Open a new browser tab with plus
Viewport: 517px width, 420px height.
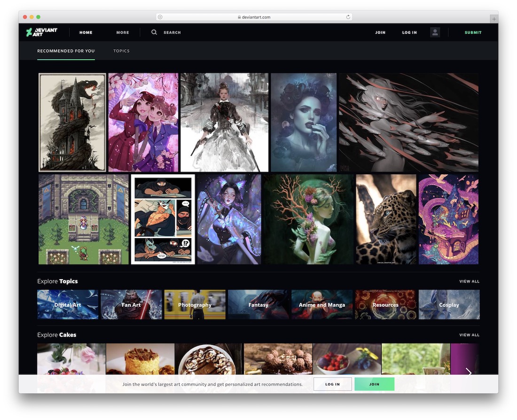pos(494,19)
